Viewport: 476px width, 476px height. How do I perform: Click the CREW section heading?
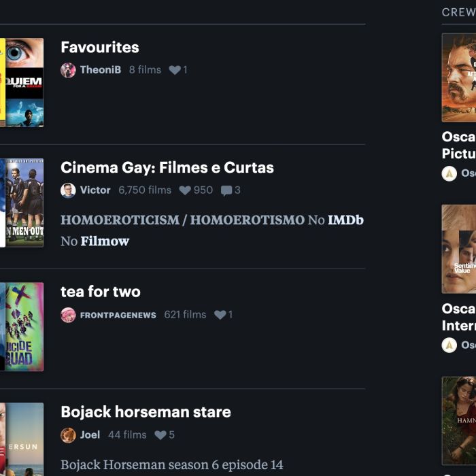pos(459,12)
